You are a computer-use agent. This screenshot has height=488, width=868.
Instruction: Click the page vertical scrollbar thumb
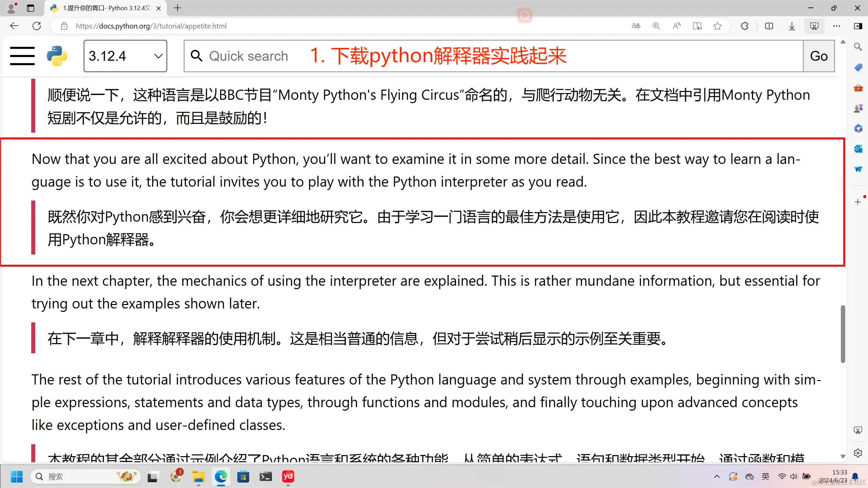(843, 334)
